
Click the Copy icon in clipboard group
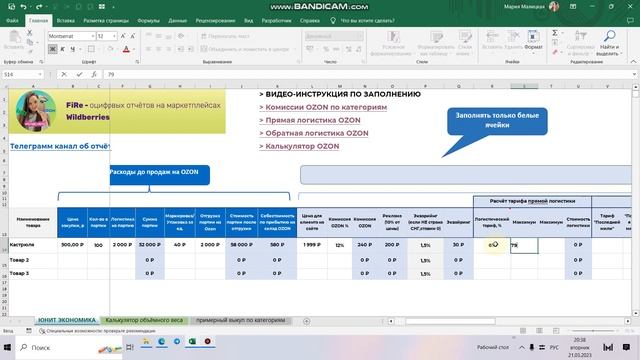coord(29,42)
